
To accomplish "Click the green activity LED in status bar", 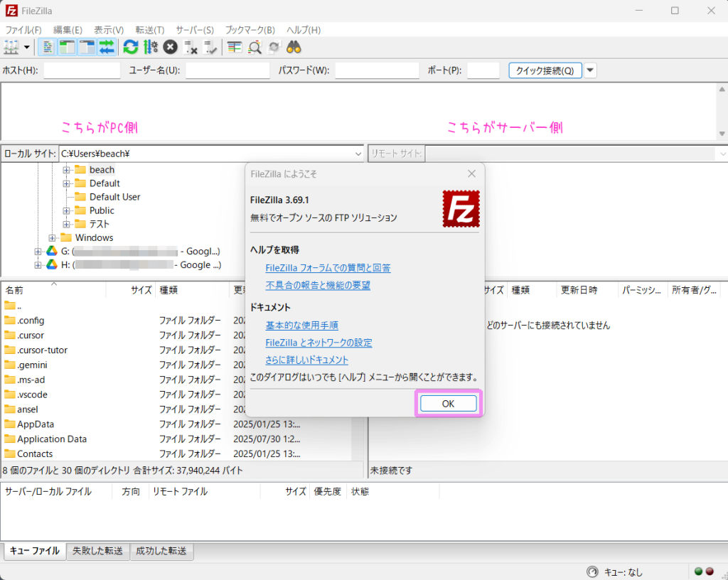I will click(x=698, y=571).
